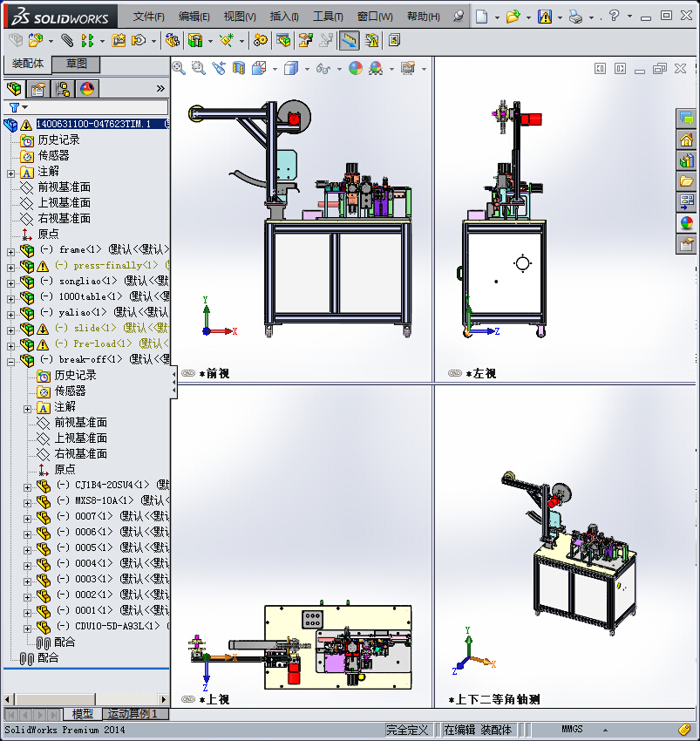Open the dropdown arrow beside Open file
The height and width of the screenshot is (741, 700).
pos(528,18)
